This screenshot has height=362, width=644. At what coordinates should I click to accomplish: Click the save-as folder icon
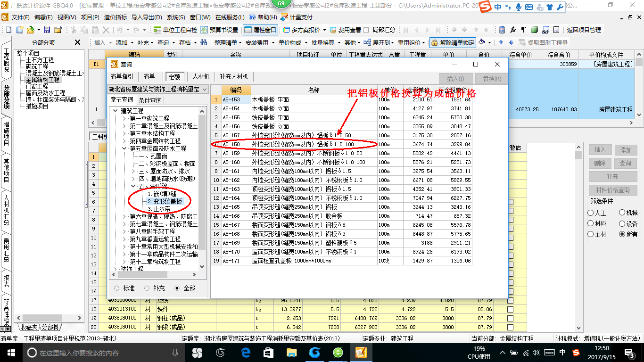tap(58, 30)
